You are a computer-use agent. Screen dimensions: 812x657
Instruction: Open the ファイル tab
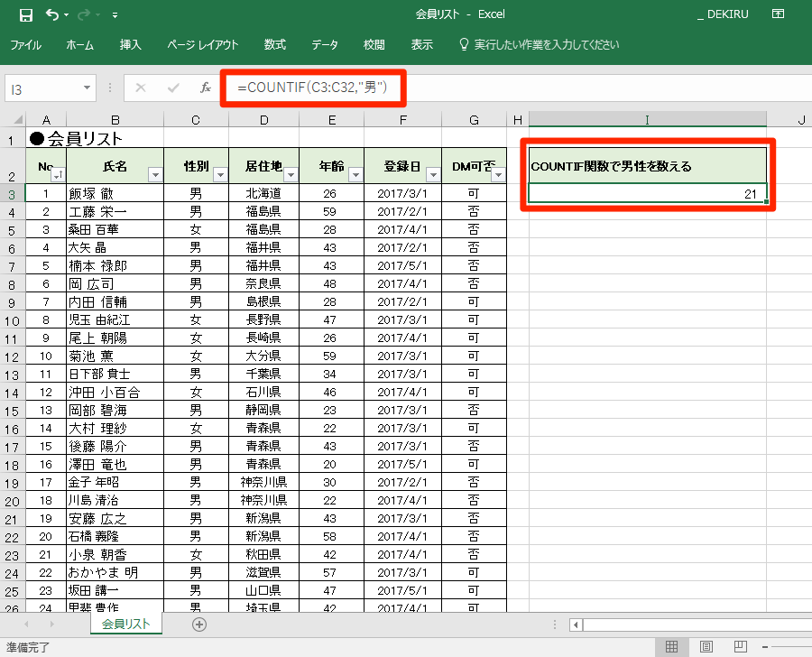pos(26,45)
